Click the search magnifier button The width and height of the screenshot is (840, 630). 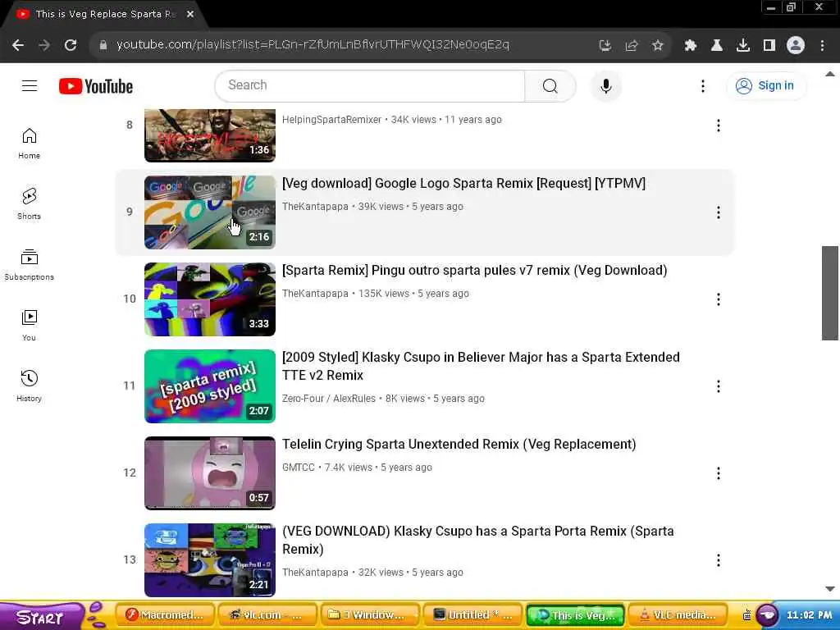tap(550, 85)
